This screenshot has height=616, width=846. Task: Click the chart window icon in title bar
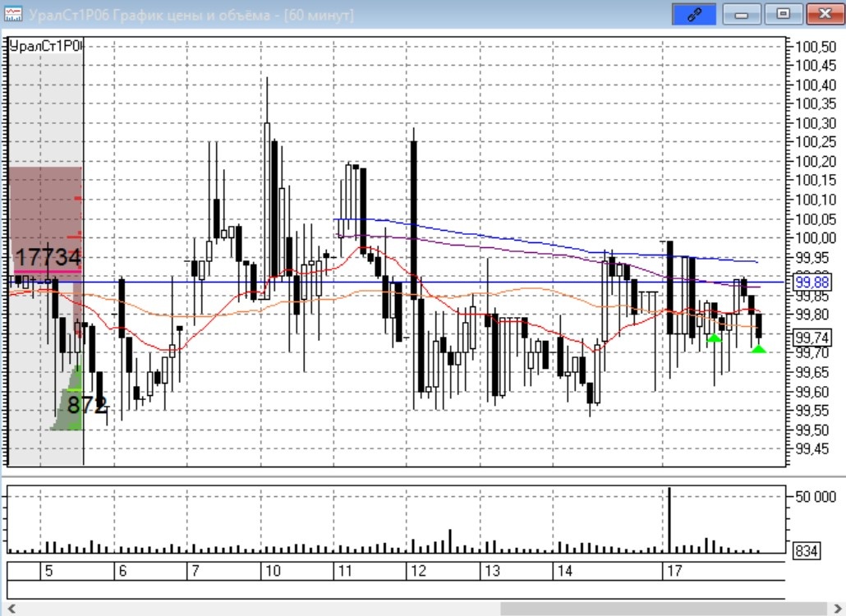[13, 15]
